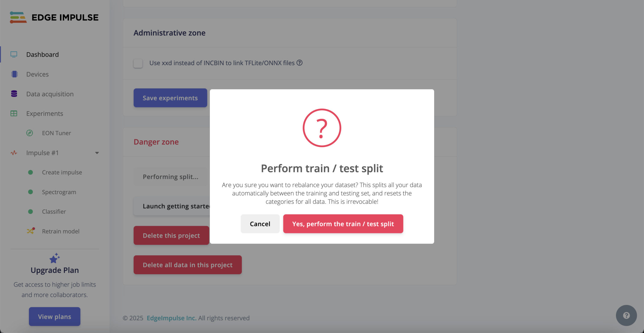Click the xxd option help question icon
Screen dimensions: 644x333
(299, 63)
